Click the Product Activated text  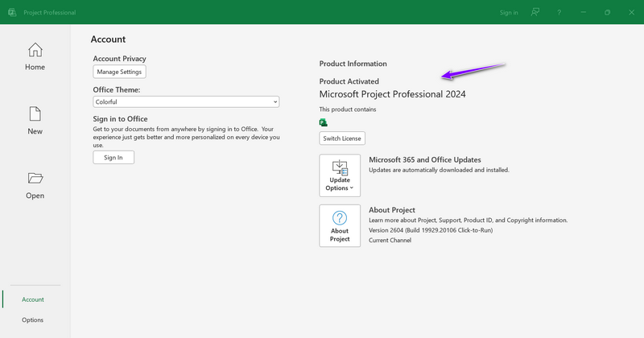point(349,81)
